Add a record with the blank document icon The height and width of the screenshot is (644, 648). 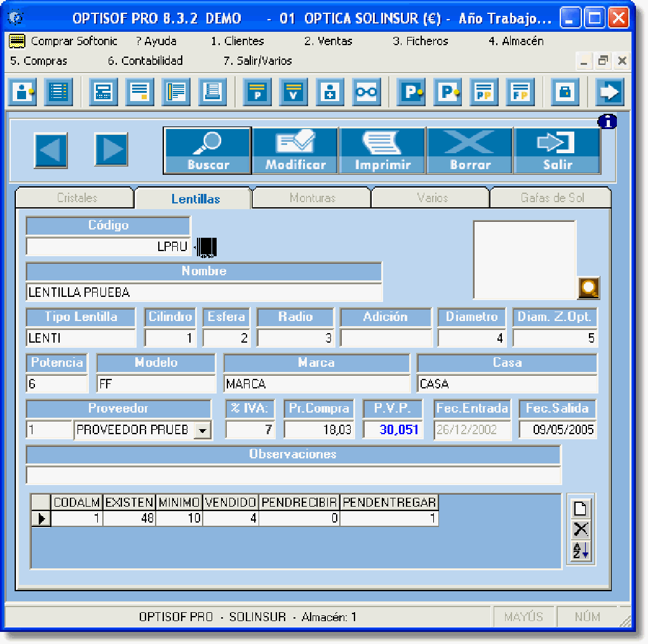(579, 508)
